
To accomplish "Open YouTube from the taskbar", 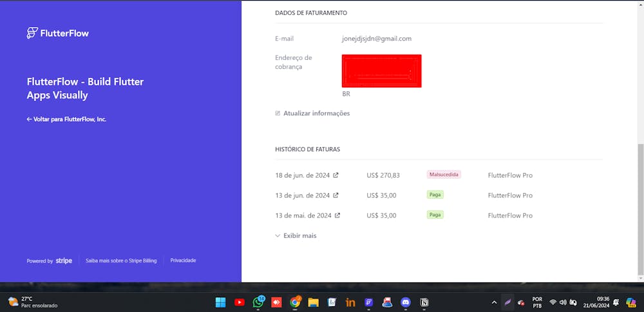I will 240,302.
